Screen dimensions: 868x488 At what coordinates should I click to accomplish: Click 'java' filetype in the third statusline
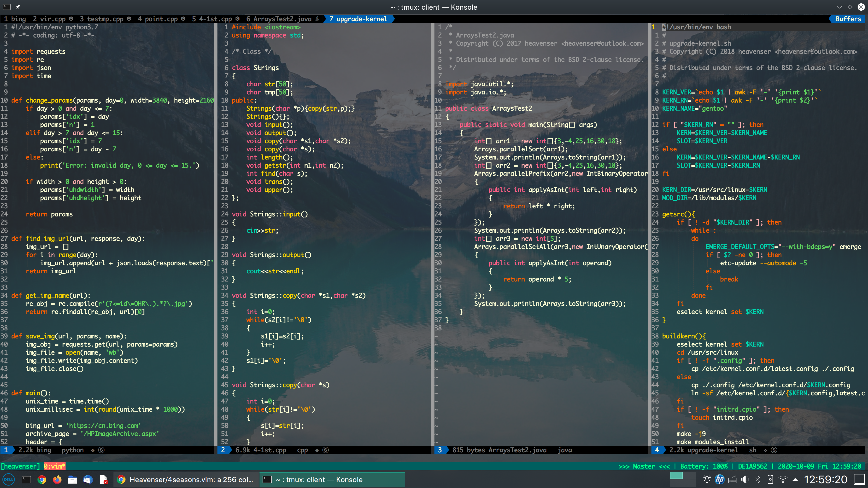point(564,450)
